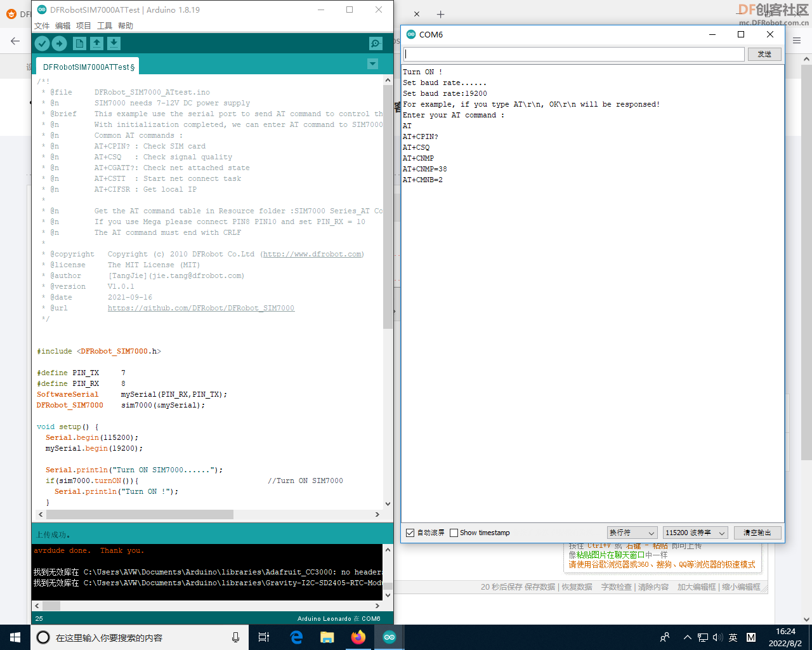Viewport: 812px width, 650px height.
Task: Open Task View from the taskbar
Action: pos(264,637)
